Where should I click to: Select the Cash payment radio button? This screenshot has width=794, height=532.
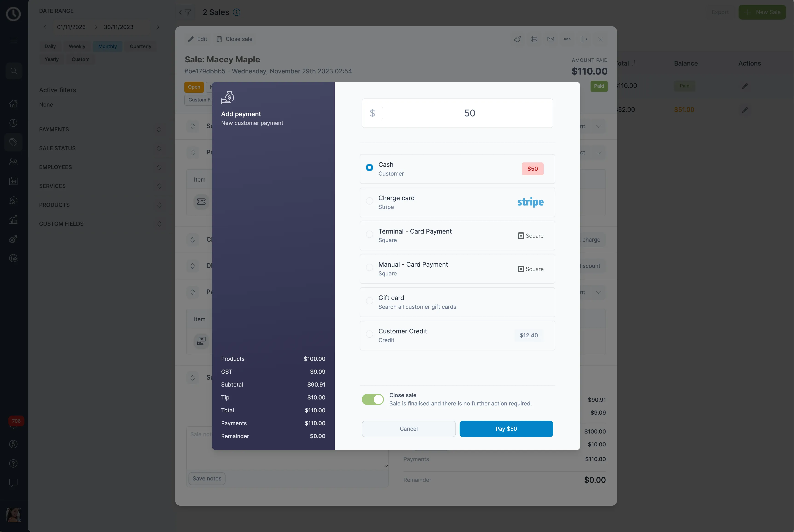369,169
